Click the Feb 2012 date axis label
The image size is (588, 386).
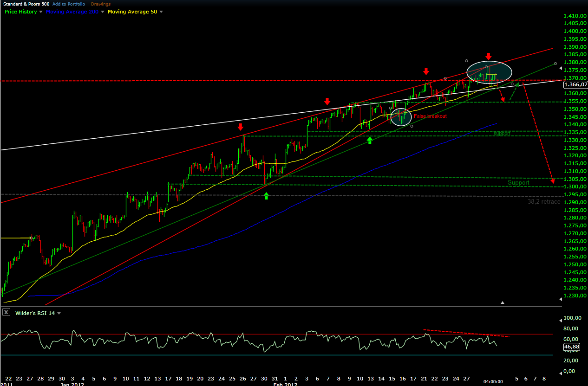[285, 384]
